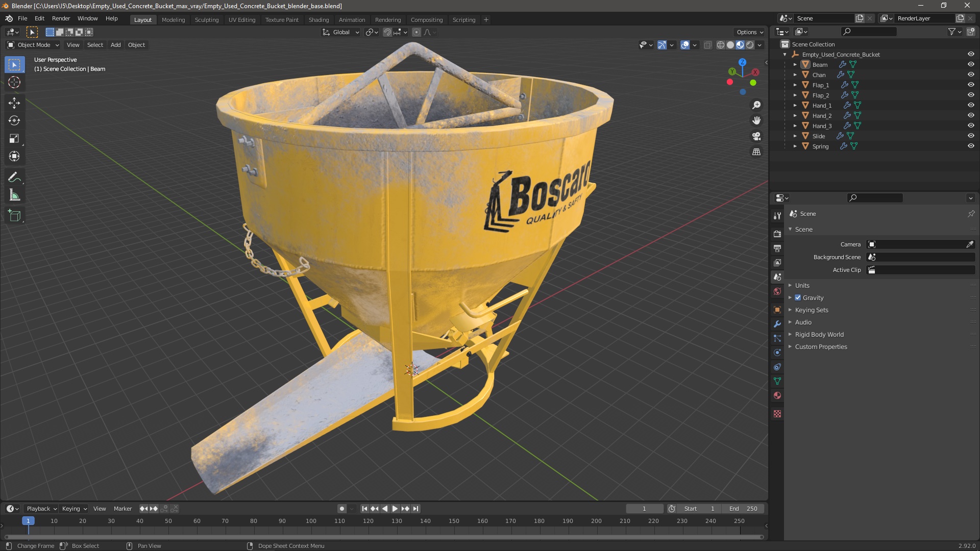This screenshot has width=980, height=551.
Task: Activate the Select Box tool
Action: pyautogui.click(x=14, y=64)
